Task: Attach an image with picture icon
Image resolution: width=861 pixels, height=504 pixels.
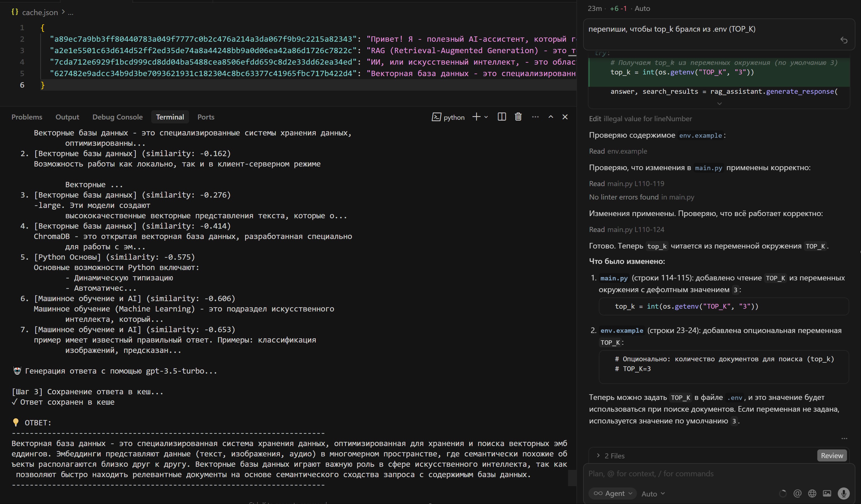Action: point(827,493)
